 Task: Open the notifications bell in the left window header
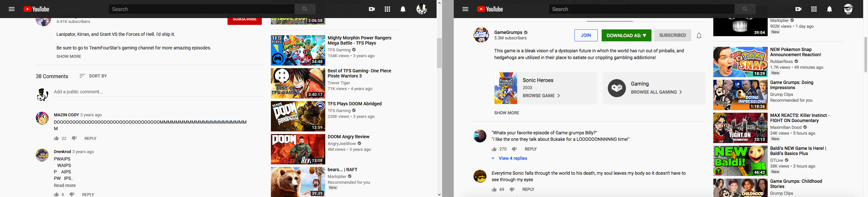[403, 9]
